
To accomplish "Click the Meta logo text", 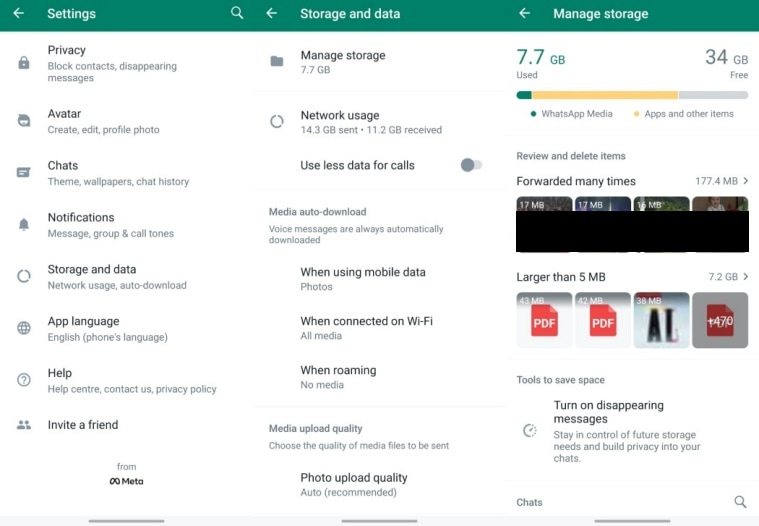I will tap(126, 481).
